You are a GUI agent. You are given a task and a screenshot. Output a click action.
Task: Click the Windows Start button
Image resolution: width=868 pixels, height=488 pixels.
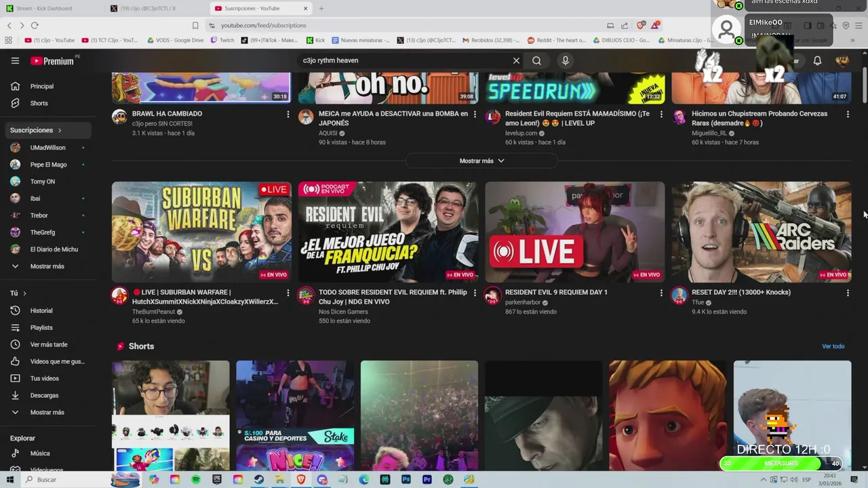click(x=10, y=479)
